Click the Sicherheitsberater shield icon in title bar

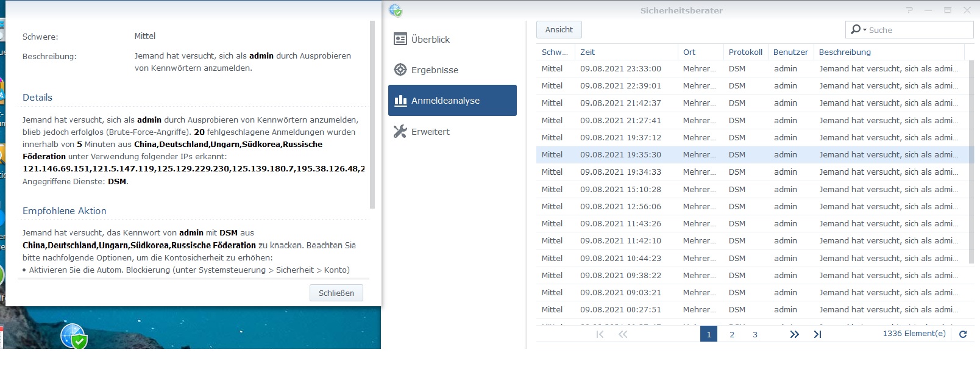[x=396, y=10]
